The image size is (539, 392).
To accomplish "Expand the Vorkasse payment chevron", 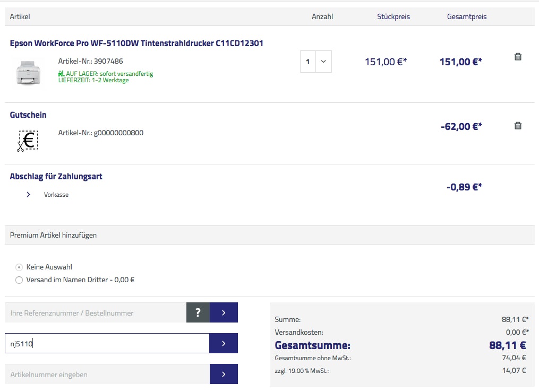I will pyautogui.click(x=28, y=195).
